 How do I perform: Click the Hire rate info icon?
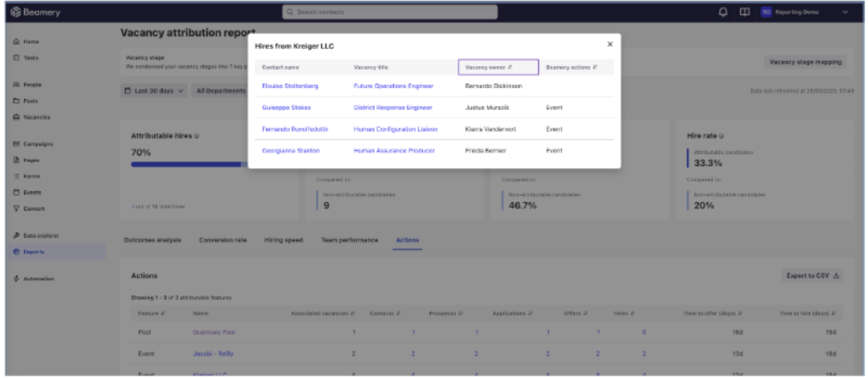tap(721, 135)
